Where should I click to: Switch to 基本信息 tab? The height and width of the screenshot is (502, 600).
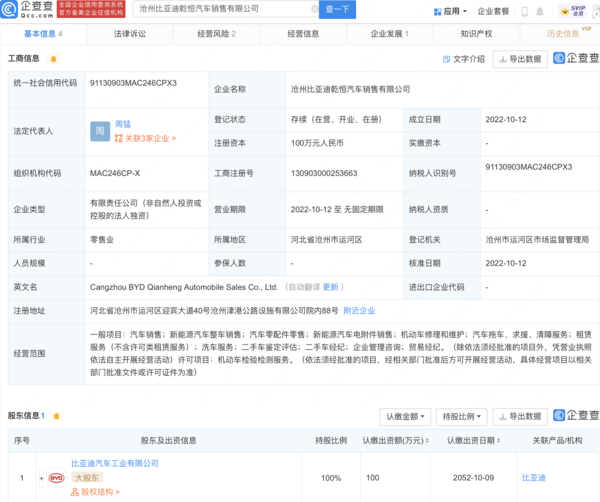coord(43,34)
